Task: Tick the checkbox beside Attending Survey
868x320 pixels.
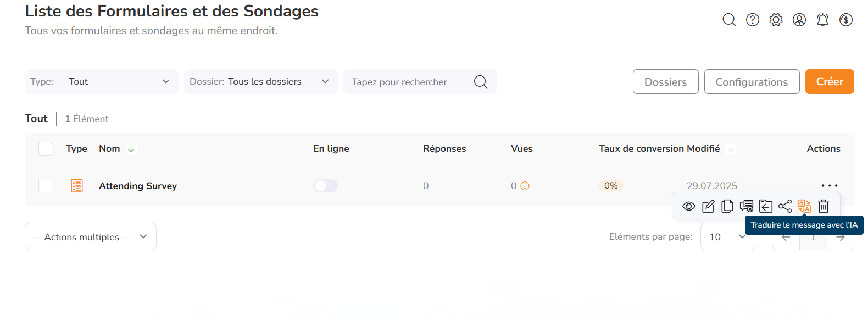Action: [x=46, y=186]
